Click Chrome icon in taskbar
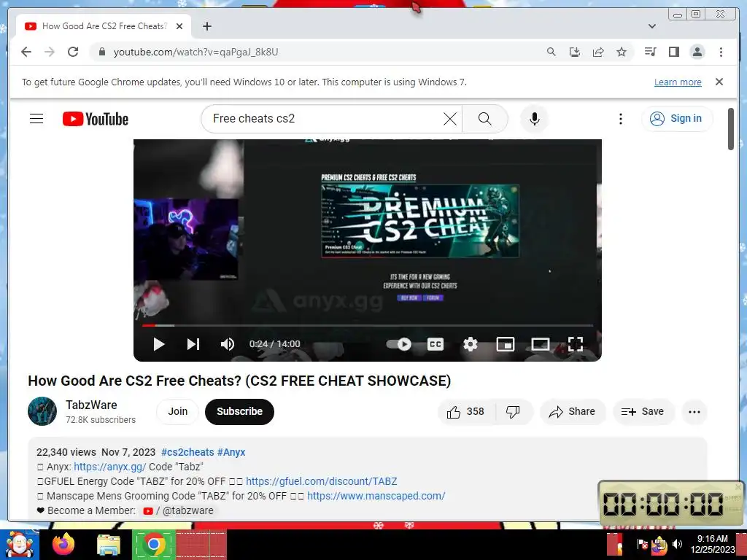The width and height of the screenshot is (747, 560). (154, 545)
